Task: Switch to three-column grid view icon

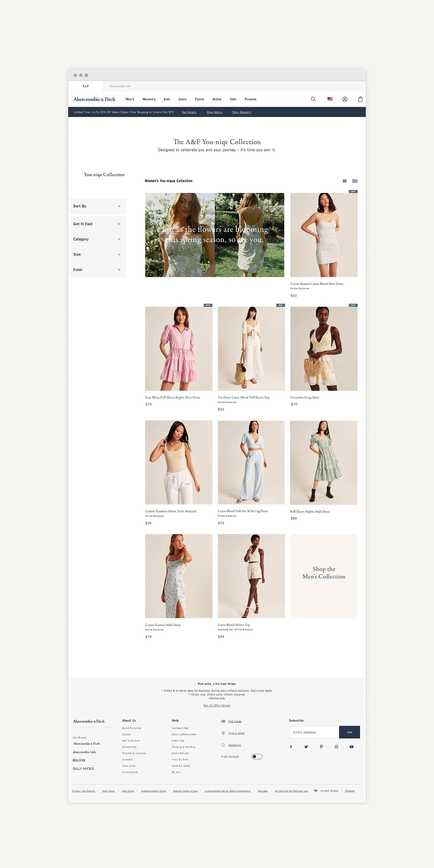Action: pos(344,181)
